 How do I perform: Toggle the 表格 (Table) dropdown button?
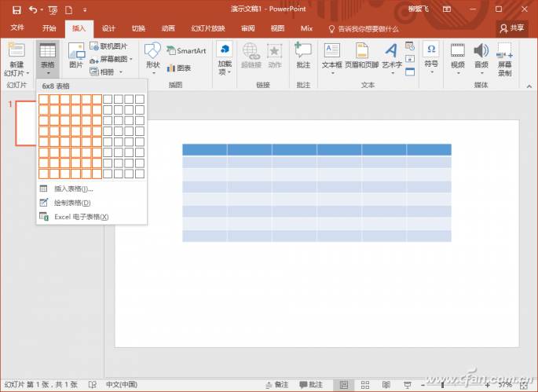(48, 59)
